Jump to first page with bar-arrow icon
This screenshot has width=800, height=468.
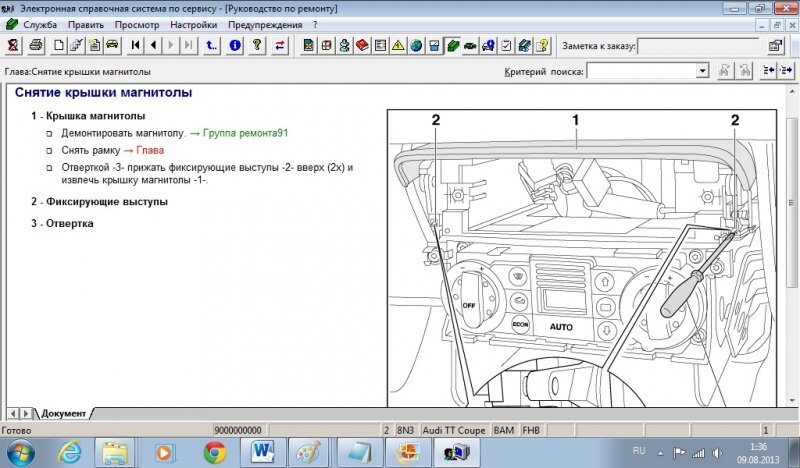click(x=135, y=45)
